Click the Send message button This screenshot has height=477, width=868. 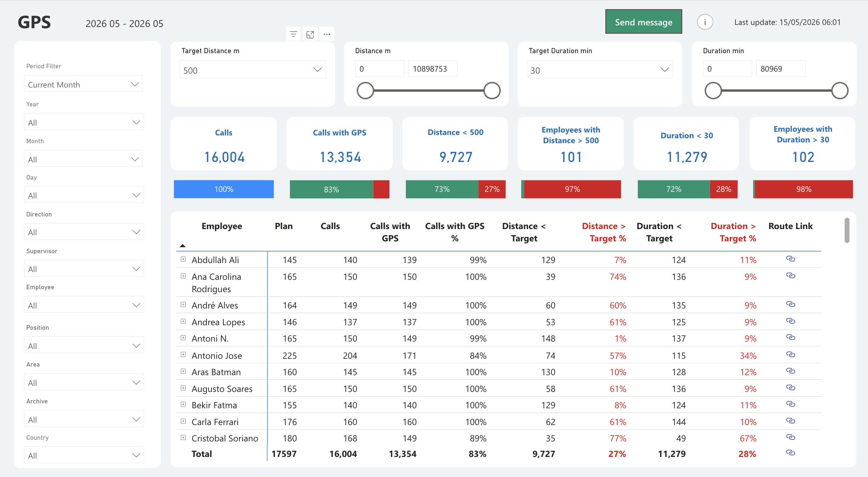click(643, 22)
